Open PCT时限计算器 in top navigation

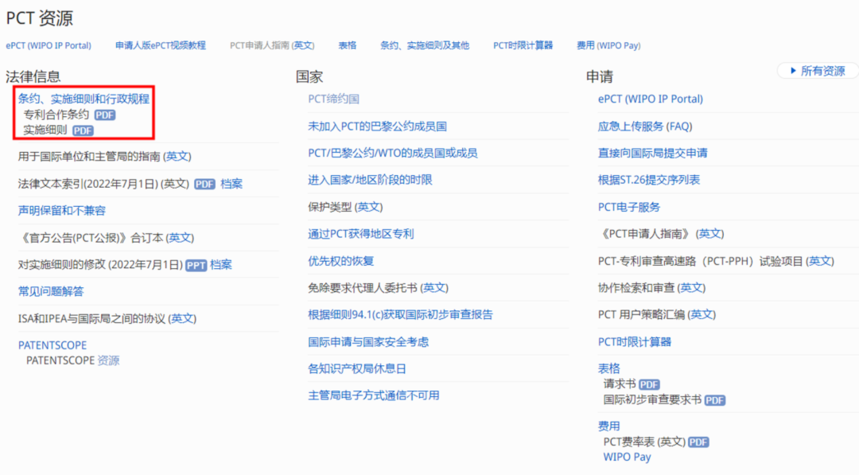pyautogui.click(x=523, y=45)
